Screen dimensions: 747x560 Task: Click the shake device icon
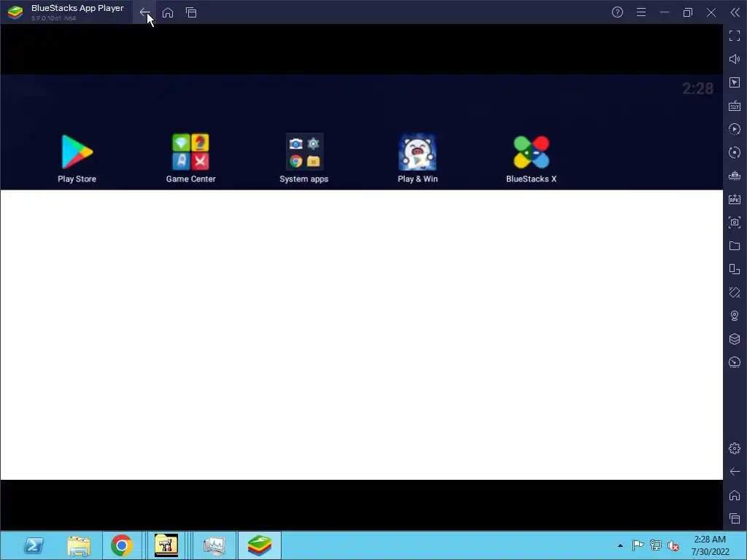coord(735,292)
